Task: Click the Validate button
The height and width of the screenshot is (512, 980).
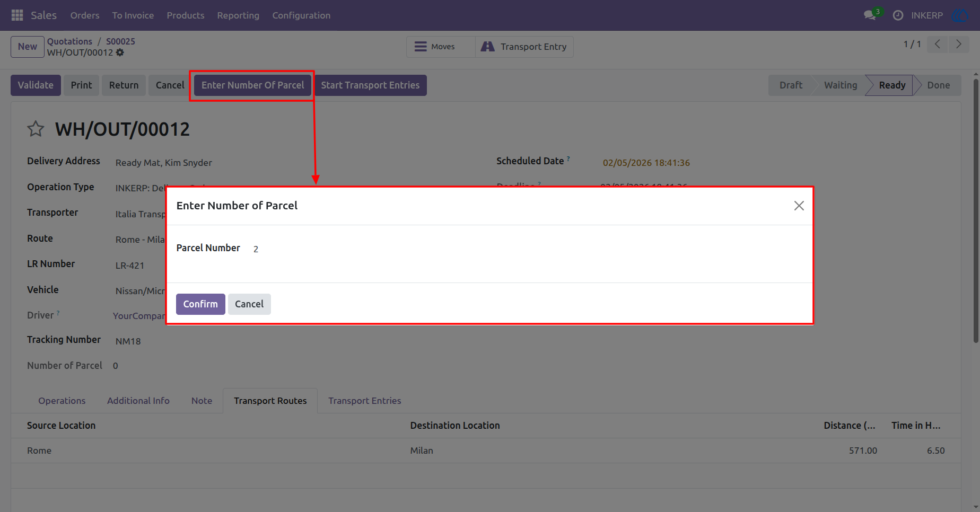Action: pyautogui.click(x=36, y=85)
